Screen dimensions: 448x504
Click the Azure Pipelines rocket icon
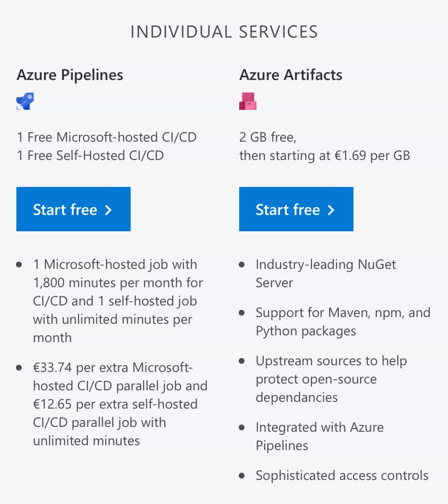(x=25, y=101)
